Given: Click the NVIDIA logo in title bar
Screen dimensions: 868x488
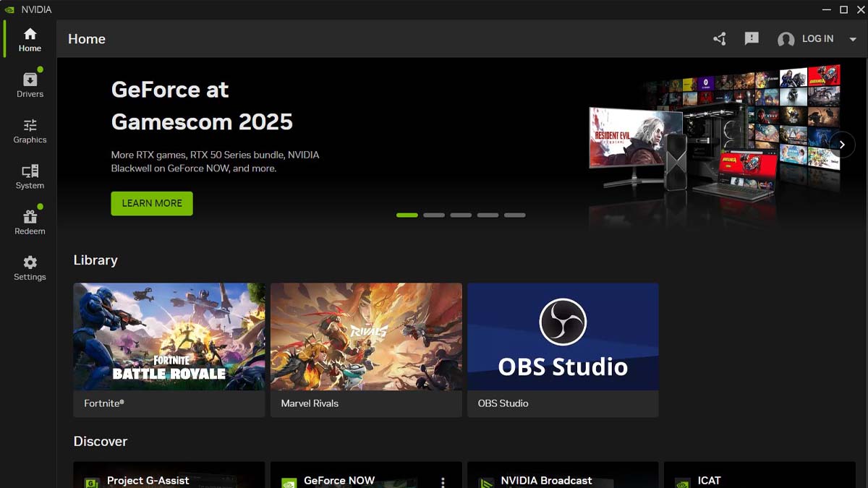Looking at the screenshot, I should coord(9,9).
